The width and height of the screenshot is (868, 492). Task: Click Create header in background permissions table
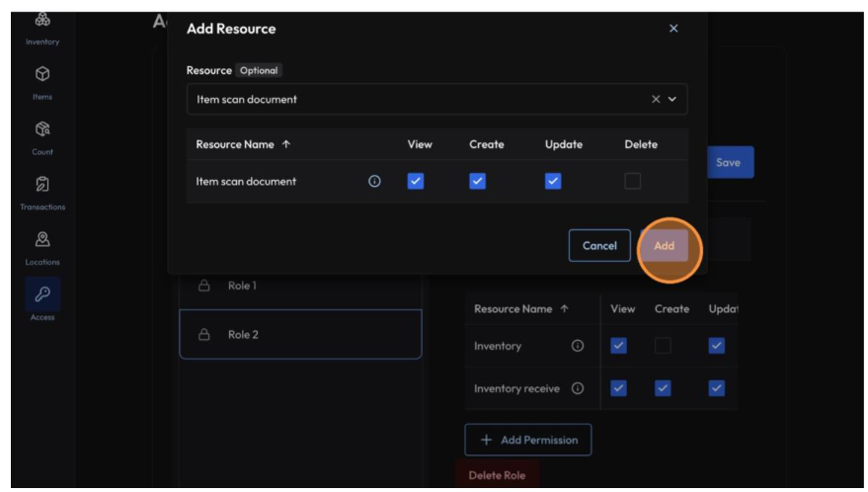click(671, 308)
